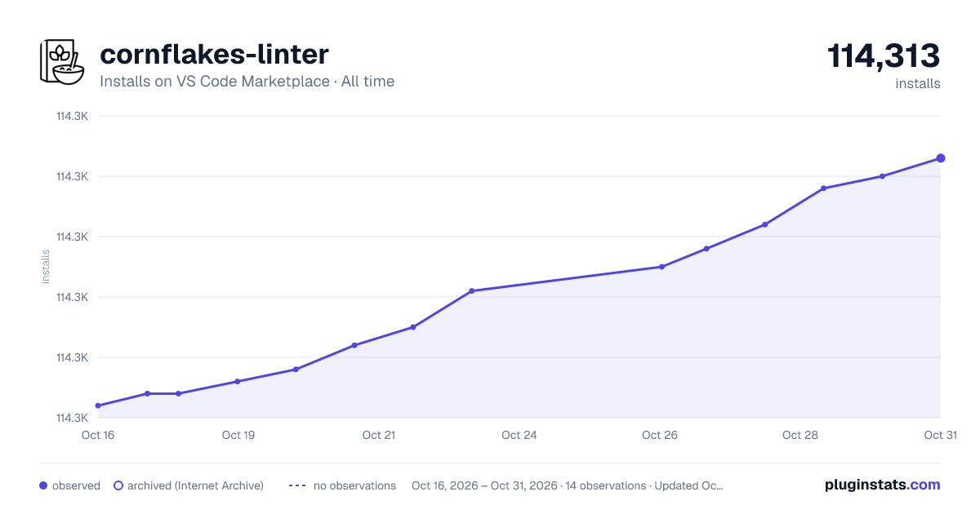Click the Oct 31 x-axis label
The height and width of the screenshot is (514, 980).
[940, 435]
